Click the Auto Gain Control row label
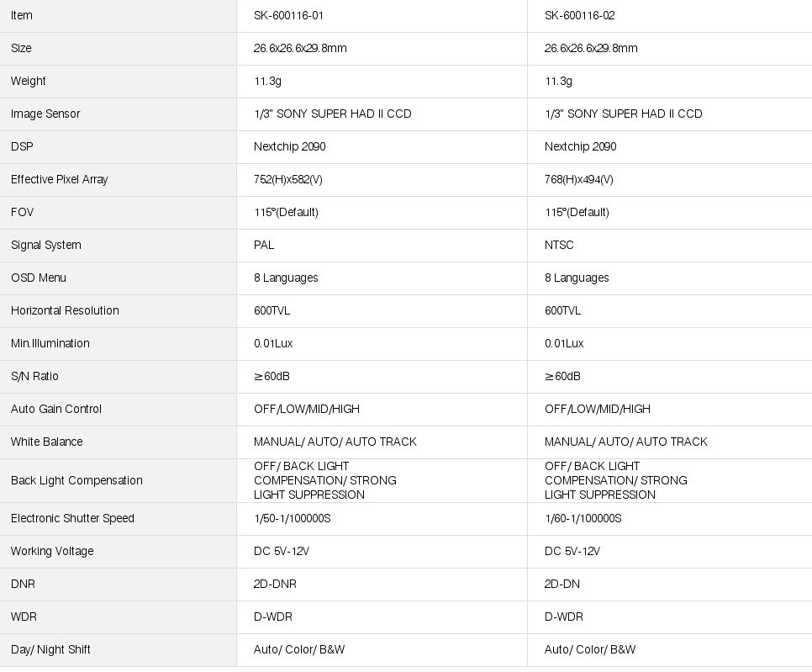 pyautogui.click(x=55, y=409)
